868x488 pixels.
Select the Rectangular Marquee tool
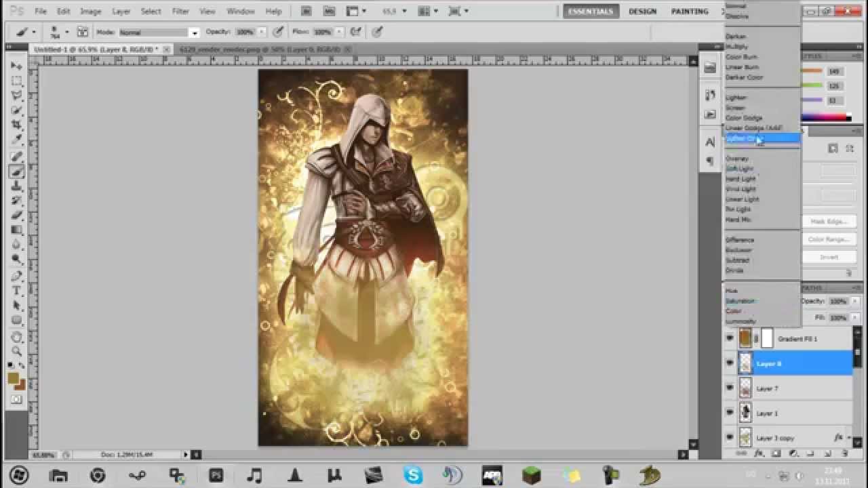(x=17, y=81)
